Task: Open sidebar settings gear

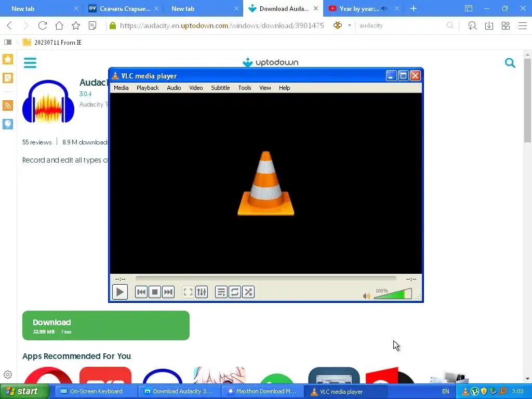Action: point(8,375)
